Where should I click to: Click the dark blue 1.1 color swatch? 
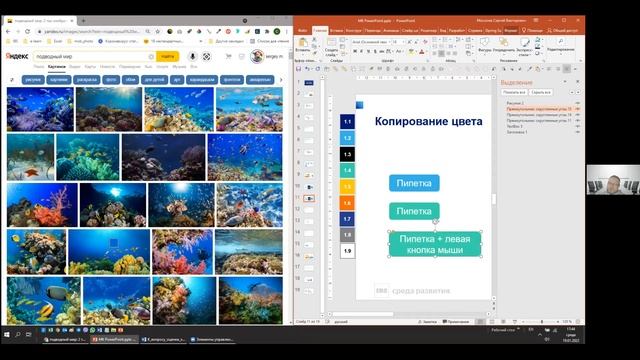tap(347, 122)
